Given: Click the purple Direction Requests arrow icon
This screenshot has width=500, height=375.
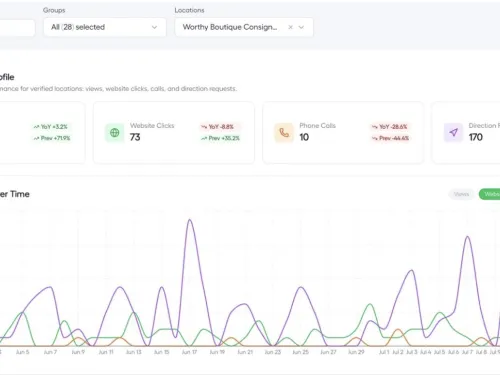Looking at the screenshot, I should click(453, 133).
